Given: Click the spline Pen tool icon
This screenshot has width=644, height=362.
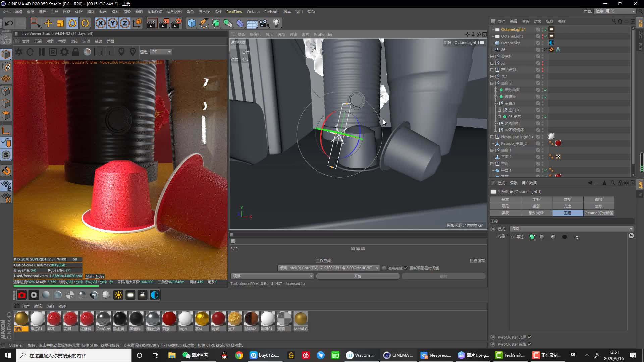Looking at the screenshot, I should 204,23.
